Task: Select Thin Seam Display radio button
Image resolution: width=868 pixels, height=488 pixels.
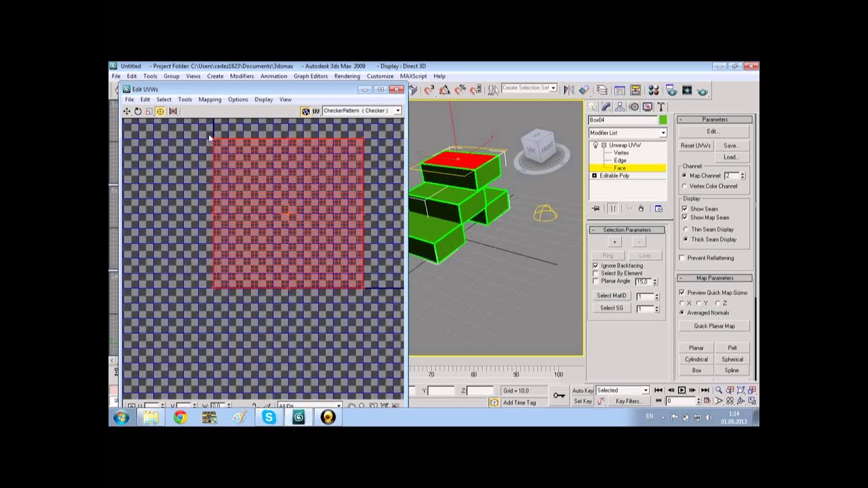Action: coord(686,229)
